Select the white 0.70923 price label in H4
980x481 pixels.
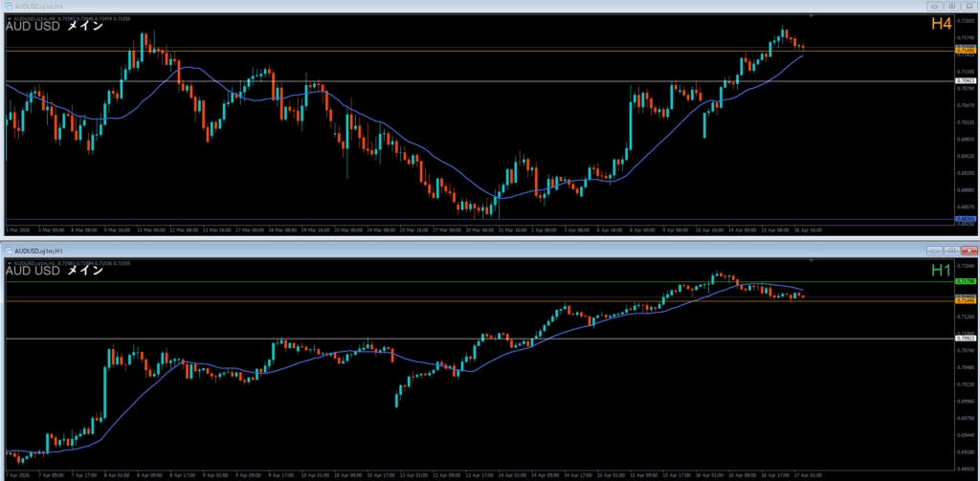point(965,81)
